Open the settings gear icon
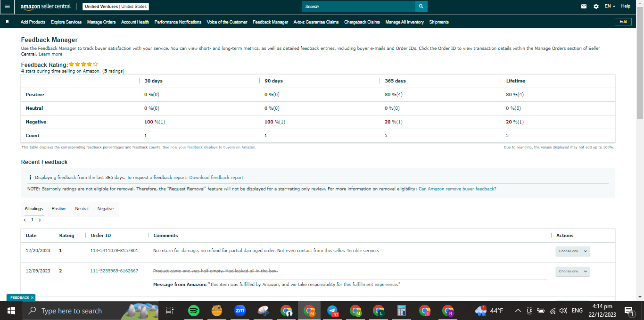The width and height of the screenshot is (644, 320). [x=596, y=7]
